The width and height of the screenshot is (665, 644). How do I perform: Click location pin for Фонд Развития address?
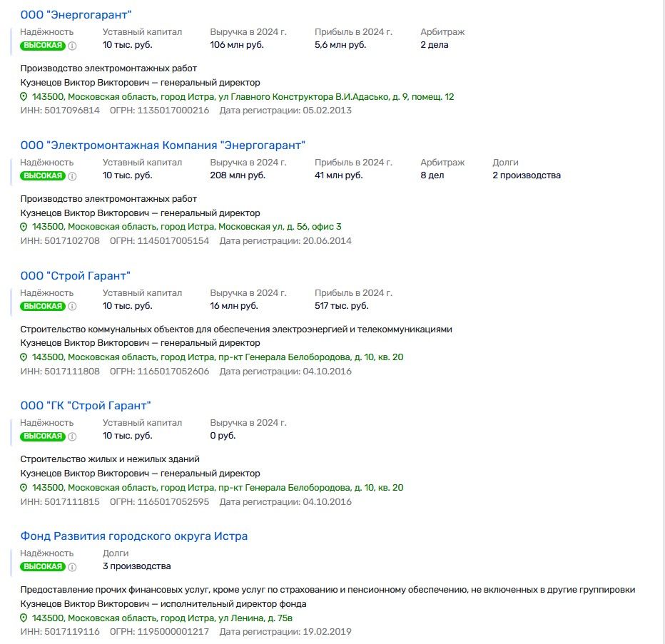click(24, 618)
